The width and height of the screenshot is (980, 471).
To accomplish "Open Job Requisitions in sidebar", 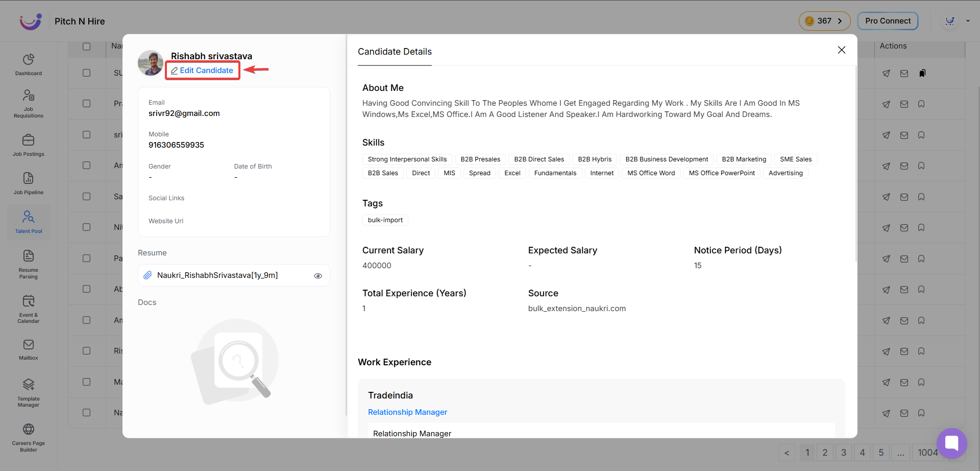I will (x=29, y=104).
